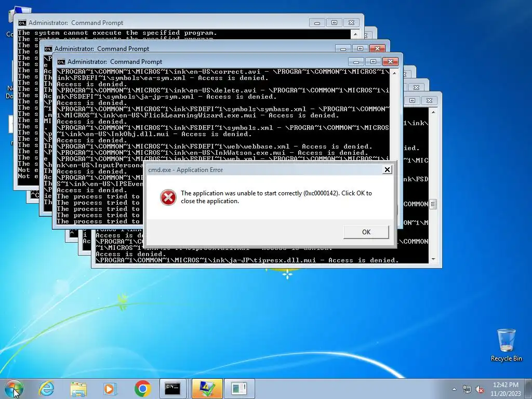
Task: Click the muted volume tray icon
Action: coord(480,389)
